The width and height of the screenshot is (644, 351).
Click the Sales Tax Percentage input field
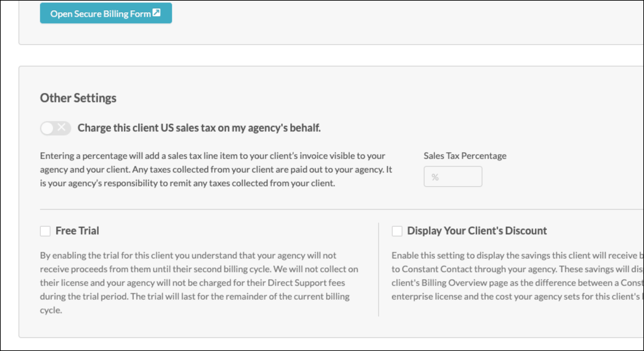pos(453,177)
